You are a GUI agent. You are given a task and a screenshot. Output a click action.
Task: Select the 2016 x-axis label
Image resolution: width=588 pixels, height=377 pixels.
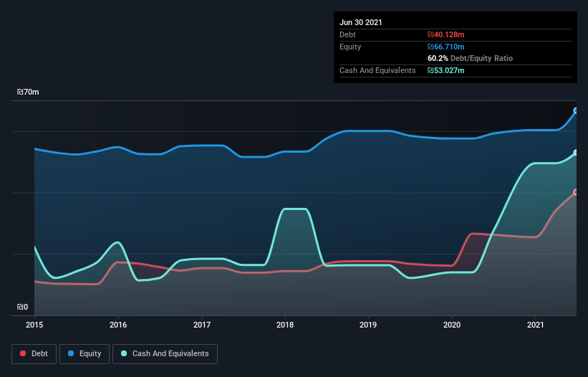[118, 325]
